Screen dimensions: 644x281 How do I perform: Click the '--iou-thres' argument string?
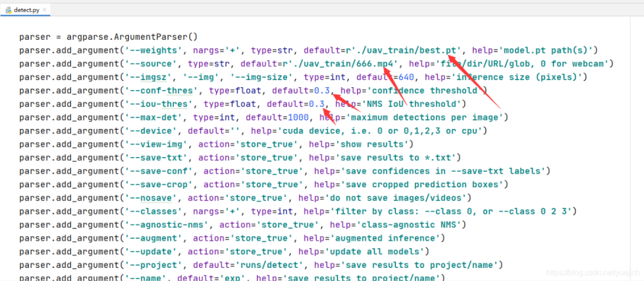162,104
